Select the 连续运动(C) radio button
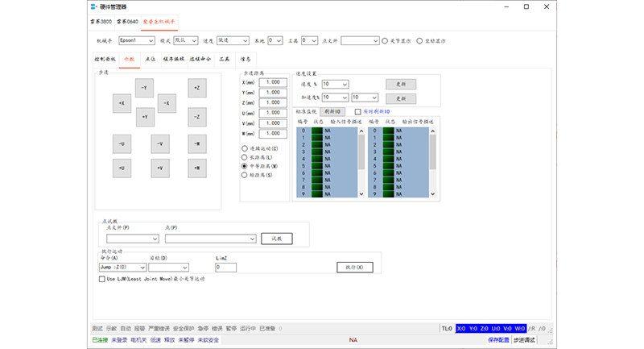The image size is (644, 349). coord(245,148)
